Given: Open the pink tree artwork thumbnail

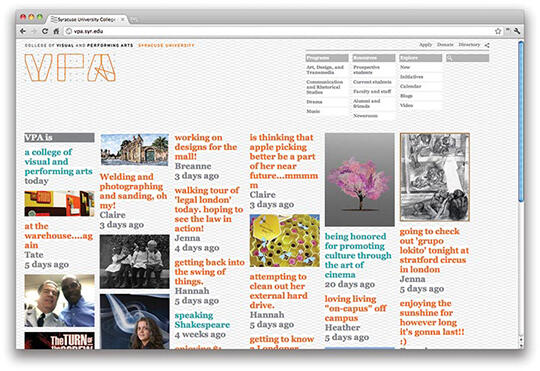Looking at the screenshot, I should 360,179.
